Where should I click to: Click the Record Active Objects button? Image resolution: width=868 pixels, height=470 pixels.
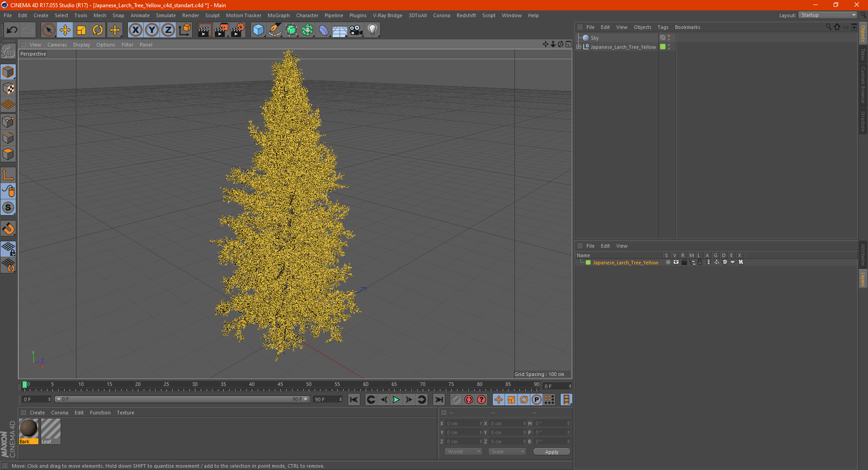click(456, 399)
